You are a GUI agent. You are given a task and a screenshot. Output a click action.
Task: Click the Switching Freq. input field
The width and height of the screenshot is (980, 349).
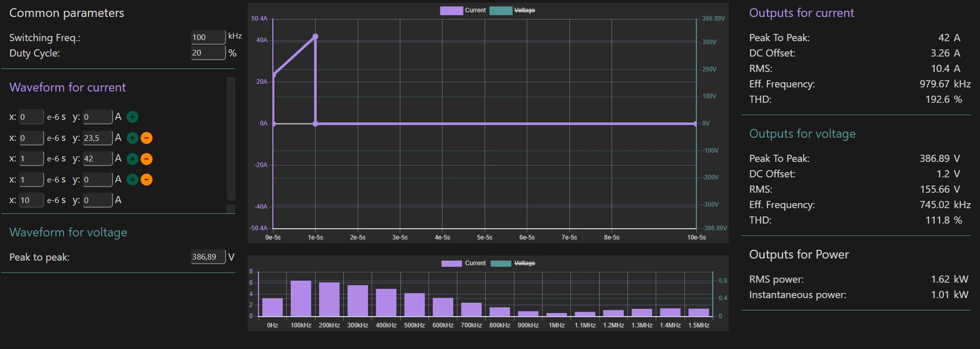pyautogui.click(x=208, y=37)
